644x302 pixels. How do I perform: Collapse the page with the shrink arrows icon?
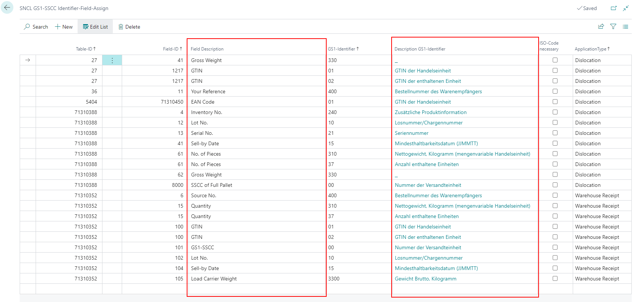tap(626, 8)
